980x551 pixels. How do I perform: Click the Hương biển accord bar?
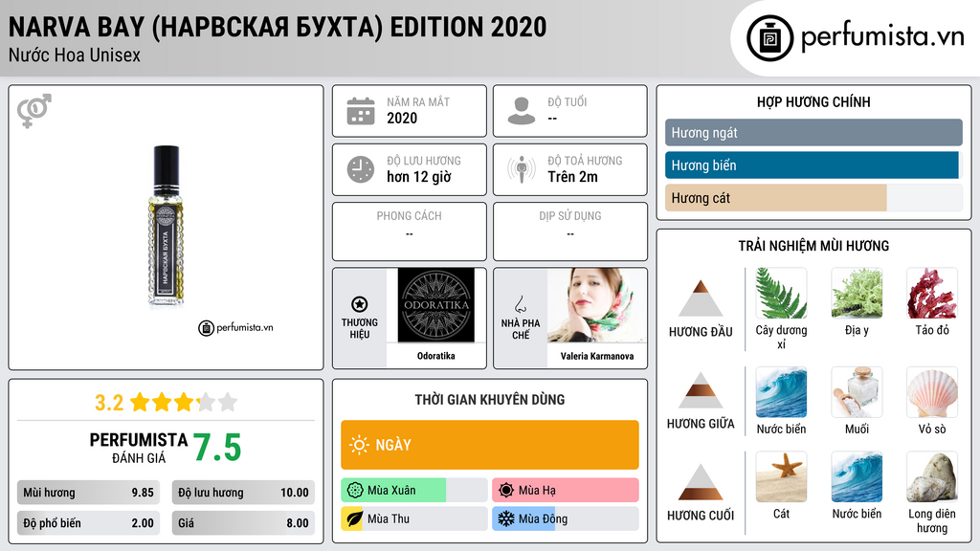[x=813, y=165]
